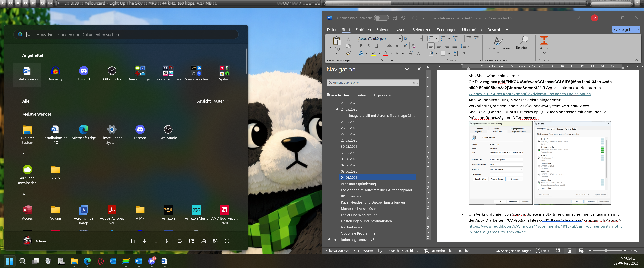This screenshot has height=268, width=644.
Task: Apply strikethrough formatting in Word
Action: coord(389,46)
